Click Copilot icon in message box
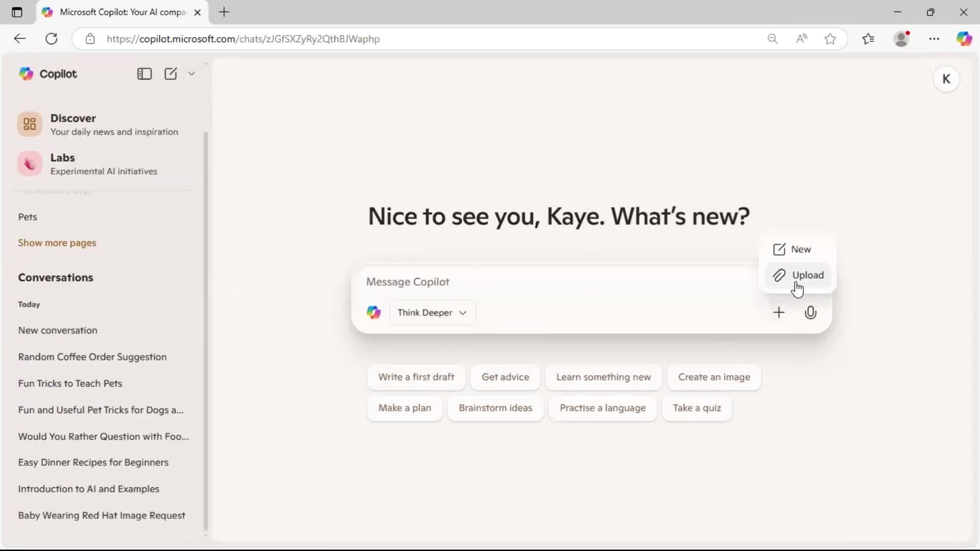The image size is (980, 551). click(x=374, y=313)
